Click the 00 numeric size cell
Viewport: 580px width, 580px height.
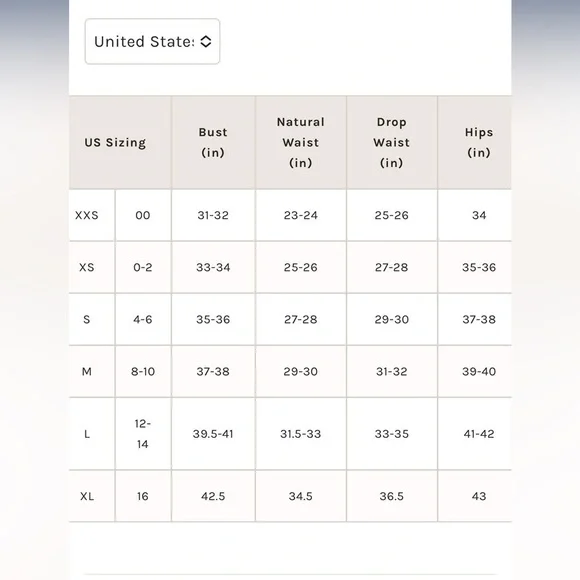tap(143, 215)
